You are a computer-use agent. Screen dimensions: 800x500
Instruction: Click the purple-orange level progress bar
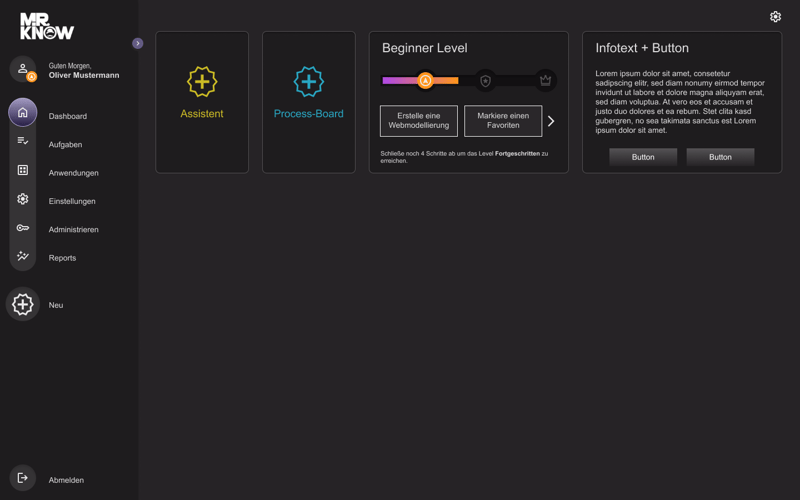(x=420, y=81)
